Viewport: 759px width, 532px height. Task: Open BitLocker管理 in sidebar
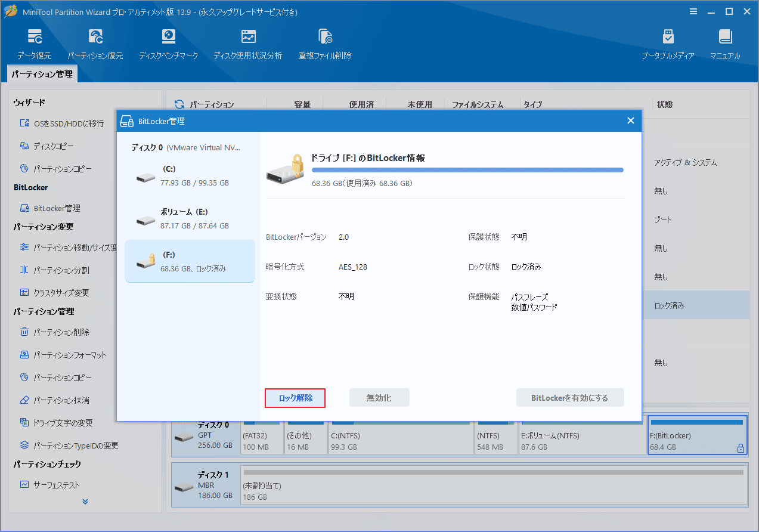coord(50,208)
